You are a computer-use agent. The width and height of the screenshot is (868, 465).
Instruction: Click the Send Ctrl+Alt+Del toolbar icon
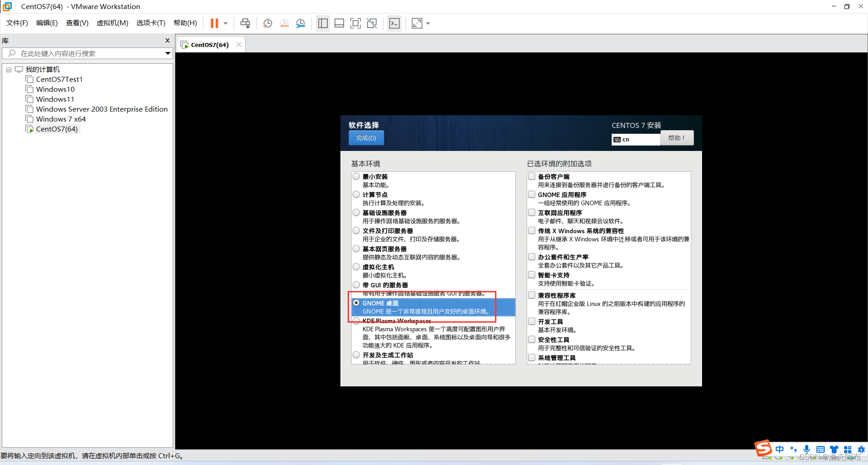pos(245,23)
